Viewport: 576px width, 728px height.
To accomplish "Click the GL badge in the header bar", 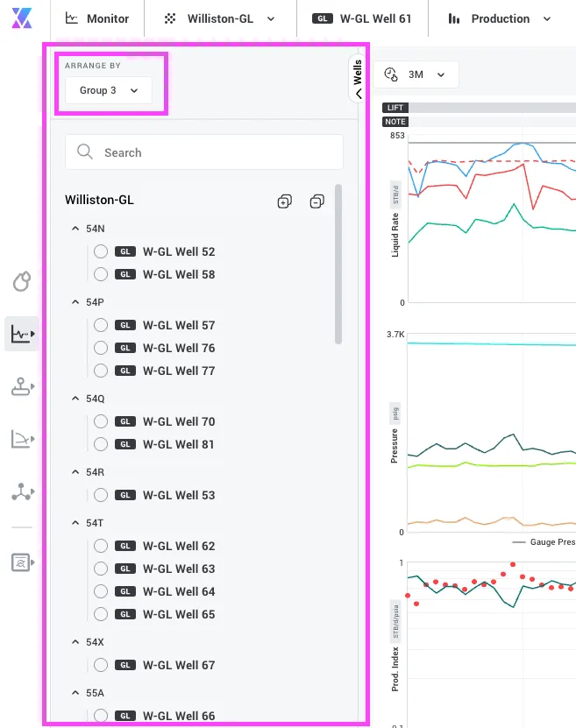I will [x=323, y=18].
